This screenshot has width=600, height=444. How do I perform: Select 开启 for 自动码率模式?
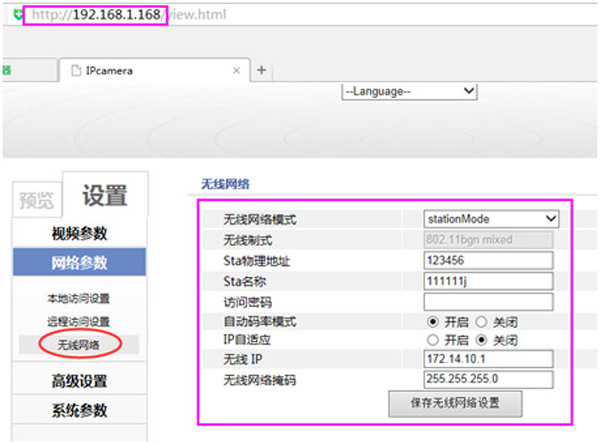click(433, 322)
